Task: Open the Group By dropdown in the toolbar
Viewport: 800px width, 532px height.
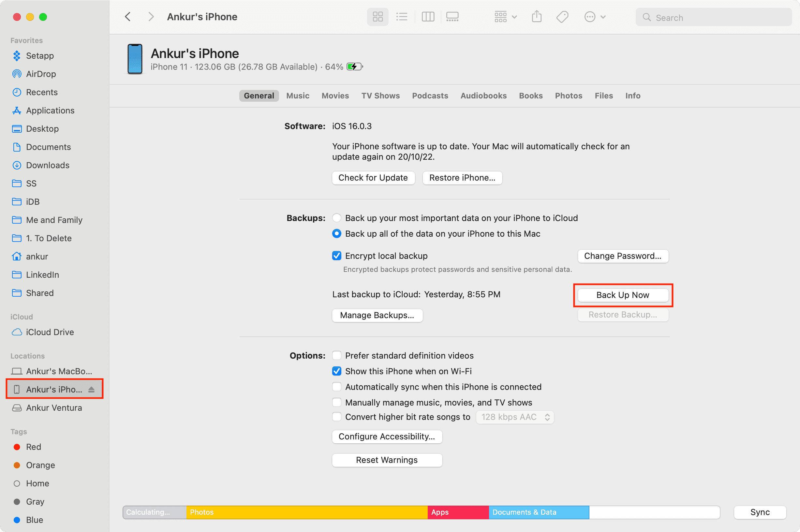Action: [x=505, y=17]
